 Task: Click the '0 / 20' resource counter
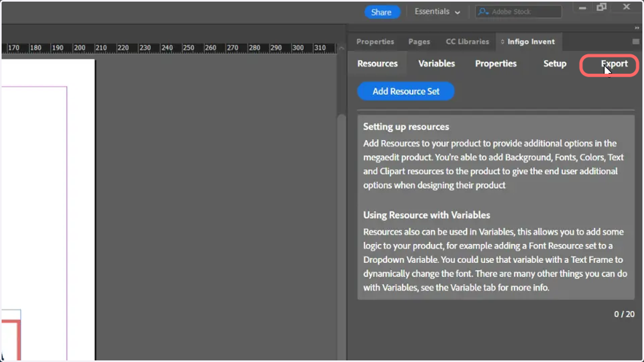[624, 314]
